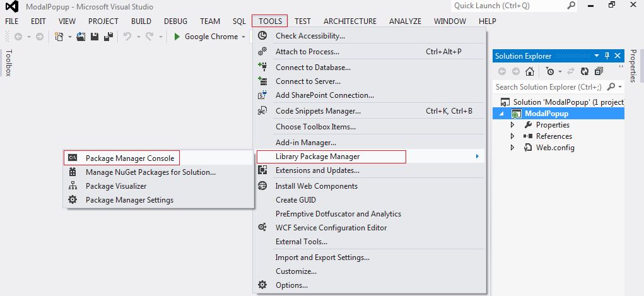Click in the Search Solution Explorer field
Image resolution: width=644 pixels, height=296 pixels.
[548, 86]
